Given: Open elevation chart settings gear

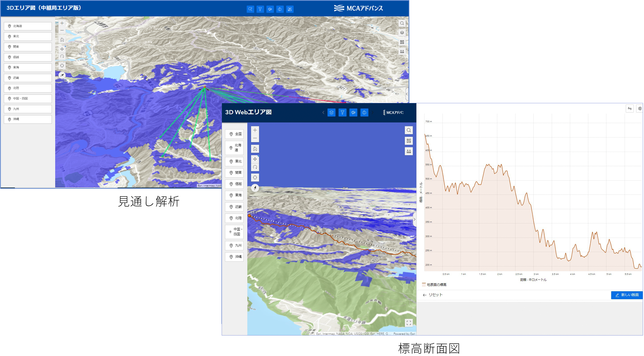Looking at the screenshot, I should (640, 108).
